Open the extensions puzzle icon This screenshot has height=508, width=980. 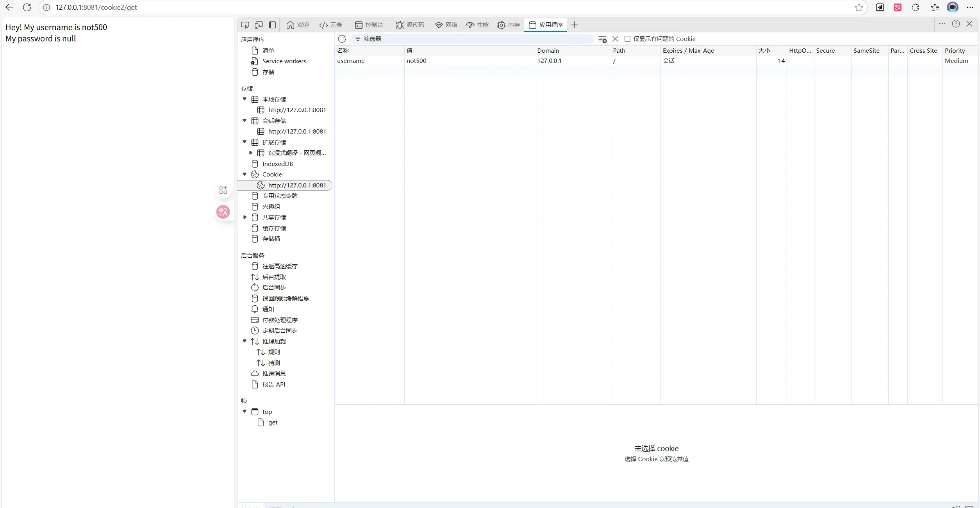click(915, 7)
